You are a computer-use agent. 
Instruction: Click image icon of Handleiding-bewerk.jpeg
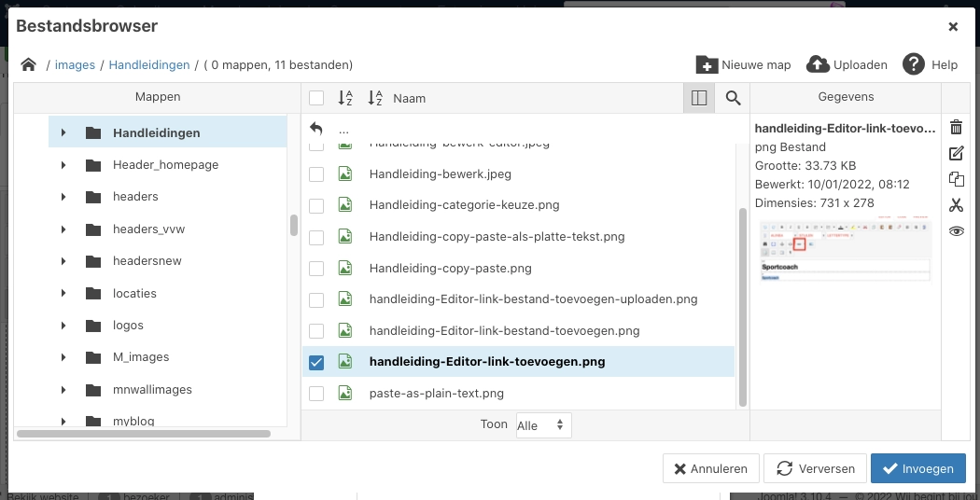click(x=345, y=174)
